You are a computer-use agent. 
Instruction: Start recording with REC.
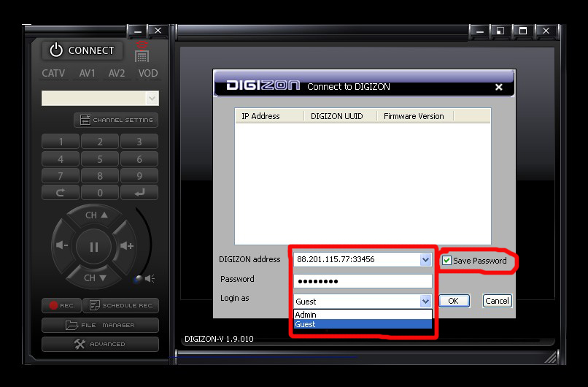[x=61, y=305]
